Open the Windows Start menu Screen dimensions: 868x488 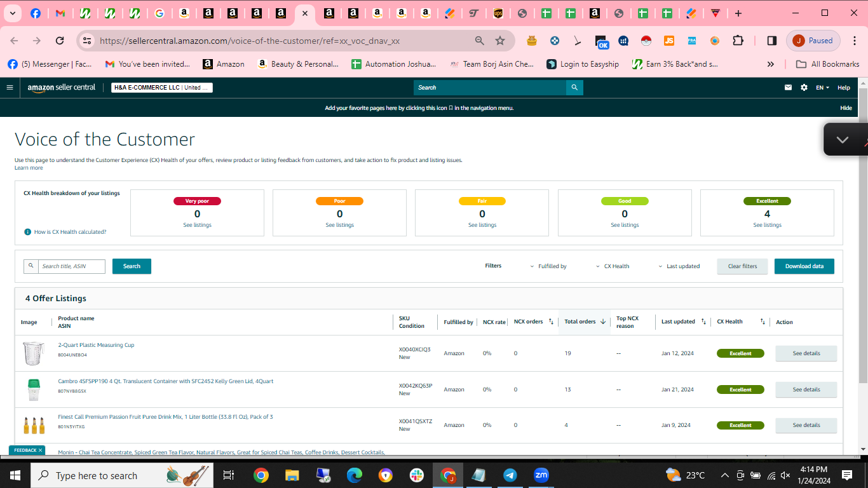(x=15, y=475)
